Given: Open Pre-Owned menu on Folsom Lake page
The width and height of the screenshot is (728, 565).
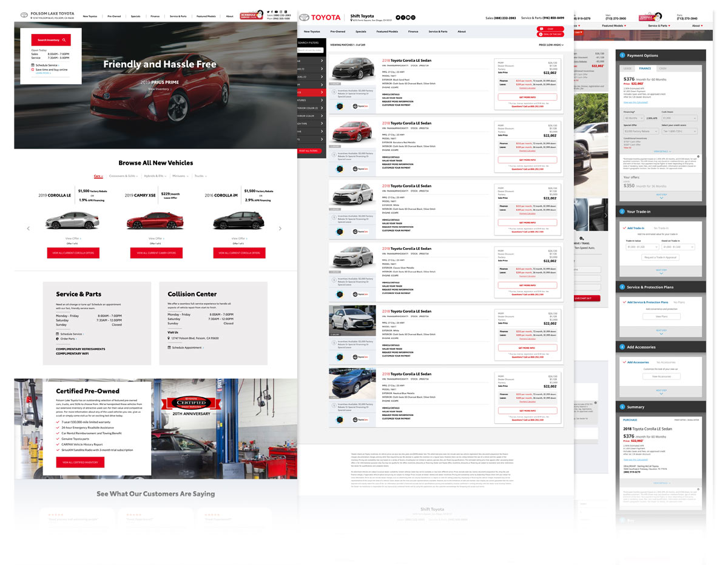Looking at the screenshot, I should pos(114,16).
